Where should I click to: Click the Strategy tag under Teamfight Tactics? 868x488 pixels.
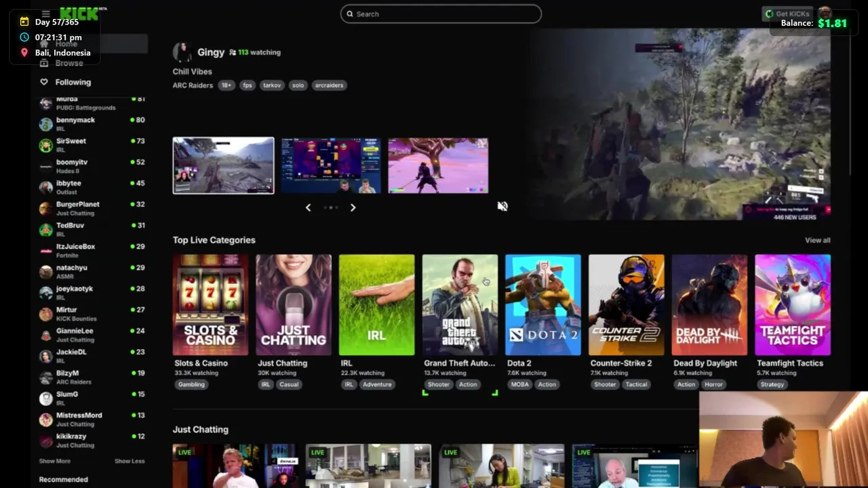click(772, 384)
